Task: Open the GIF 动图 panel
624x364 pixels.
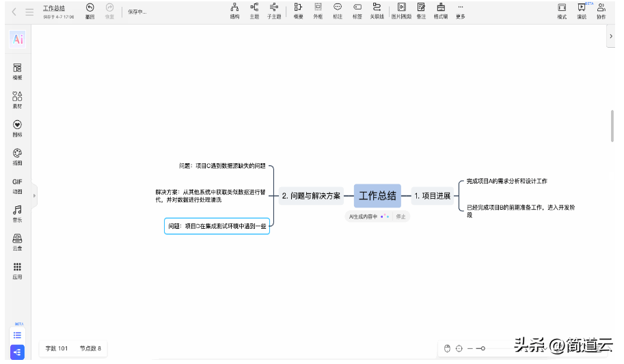Action: click(17, 186)
